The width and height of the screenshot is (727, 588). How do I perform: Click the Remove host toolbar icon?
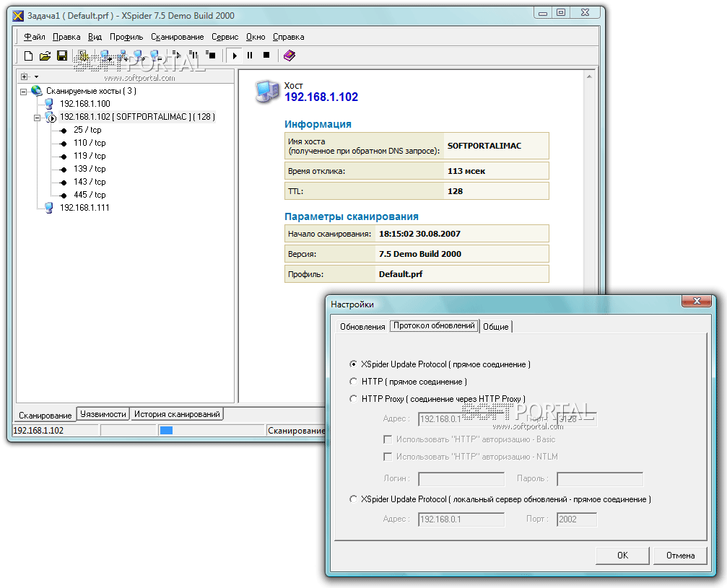click(x=156, y=56)
